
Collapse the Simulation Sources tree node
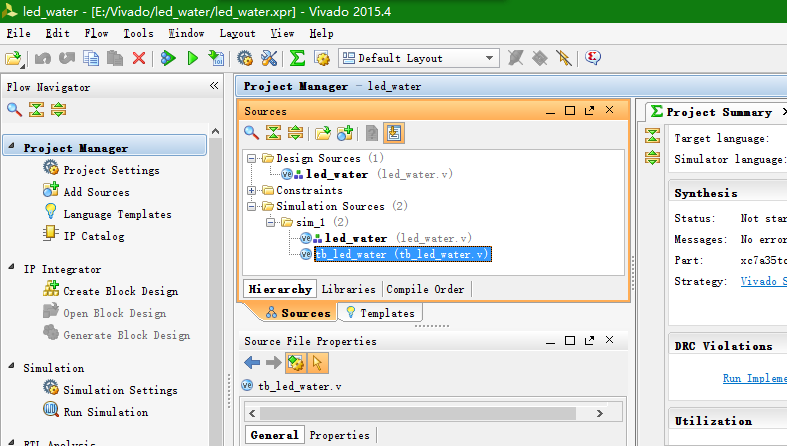(251, 206)
